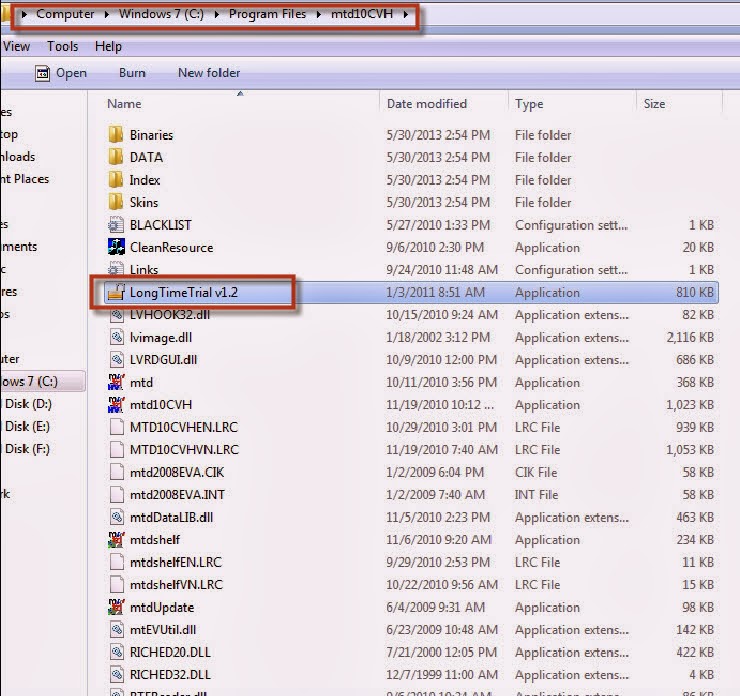Click the BLACKLIST configuration file icon

pos(116,225)
